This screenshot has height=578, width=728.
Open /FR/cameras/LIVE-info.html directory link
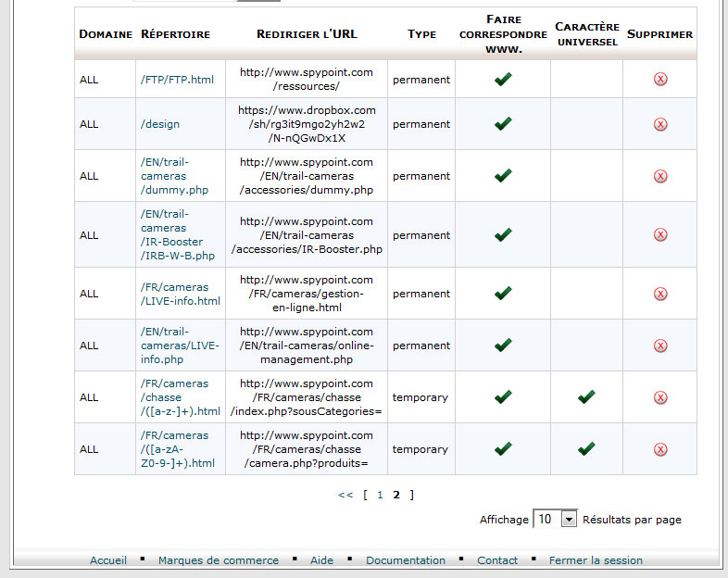181,294
